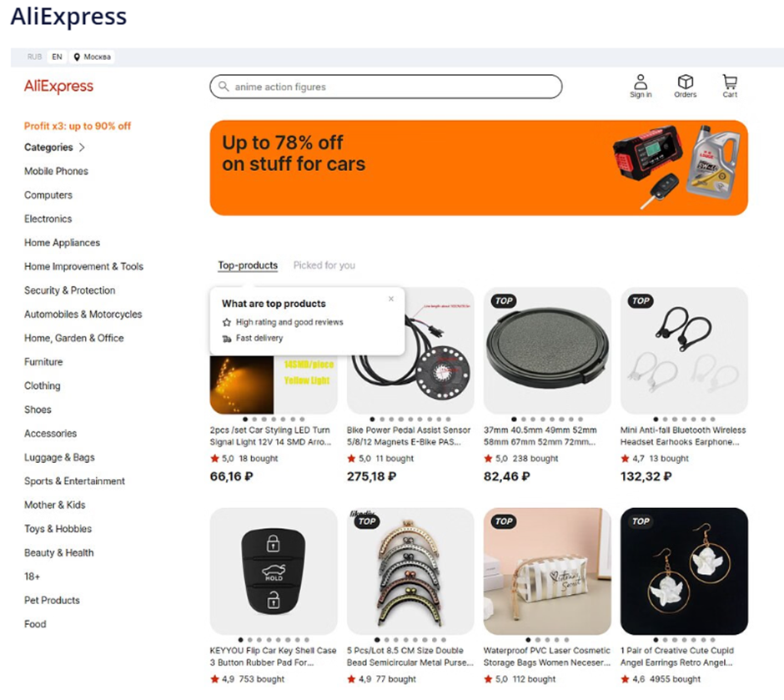Click the search magnifier icon
784x700 pixels.
tap(224, 87)
